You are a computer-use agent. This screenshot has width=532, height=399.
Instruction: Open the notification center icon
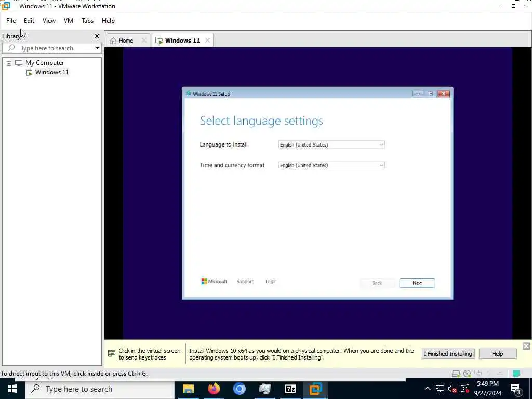click(x=516, y=389)
